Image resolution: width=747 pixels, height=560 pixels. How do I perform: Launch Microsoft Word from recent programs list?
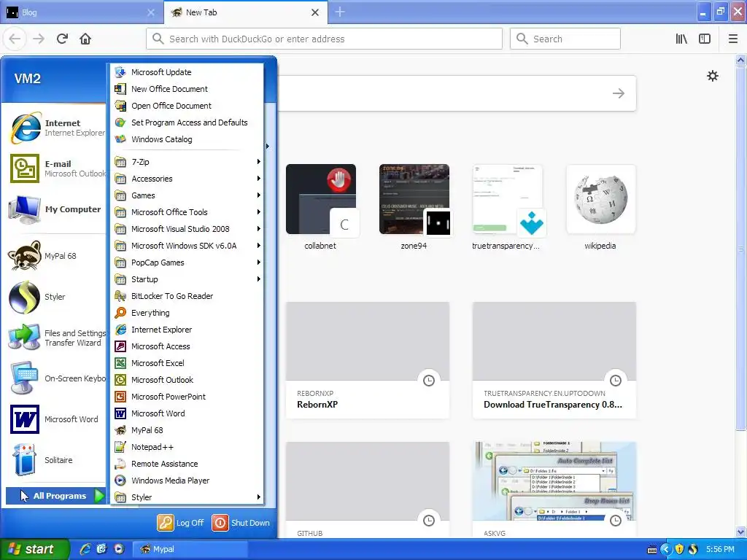[x=56, y=419]
